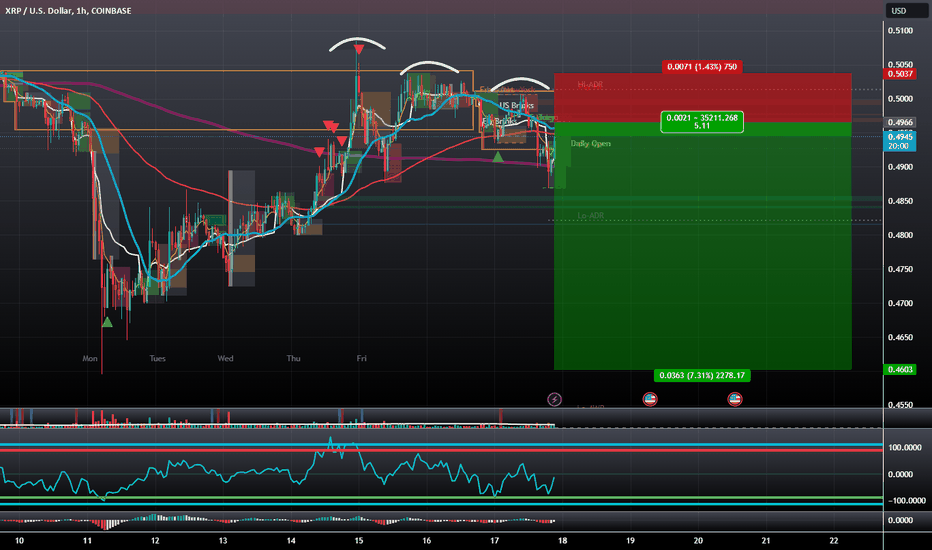
Task: Select the red stop-loss zone of the position
Action: pos(703,98)
